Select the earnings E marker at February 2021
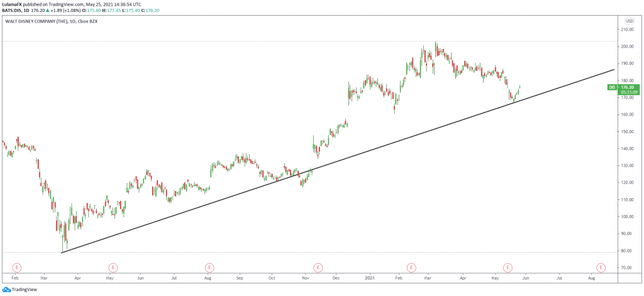 411,268
